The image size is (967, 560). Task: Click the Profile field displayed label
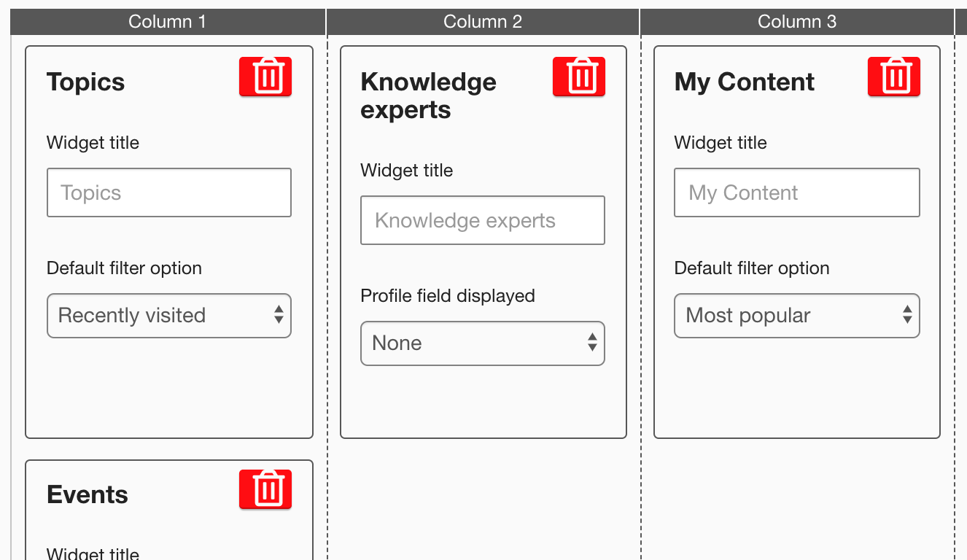click(448, 296)
